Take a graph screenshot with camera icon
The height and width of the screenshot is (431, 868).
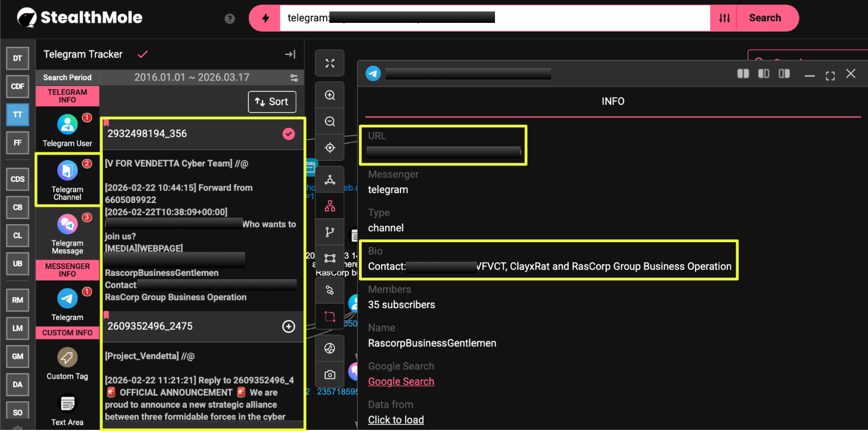point(329,374)
